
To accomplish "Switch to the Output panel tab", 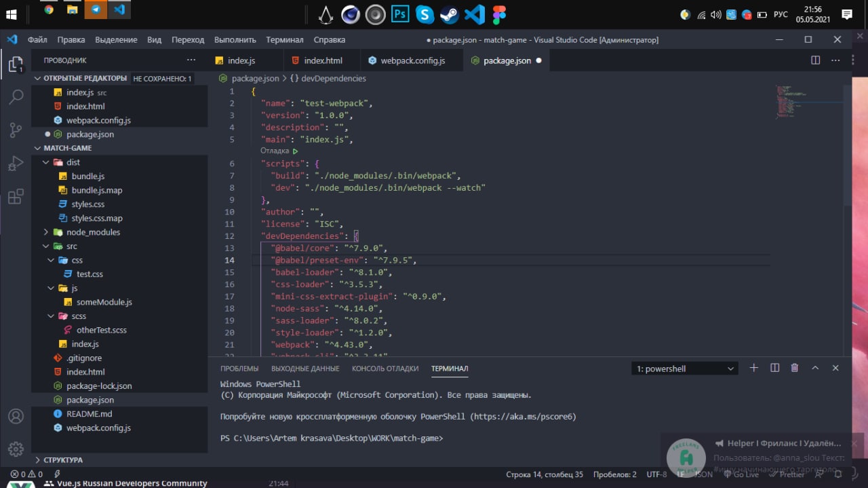I will (x=305, y=369).
